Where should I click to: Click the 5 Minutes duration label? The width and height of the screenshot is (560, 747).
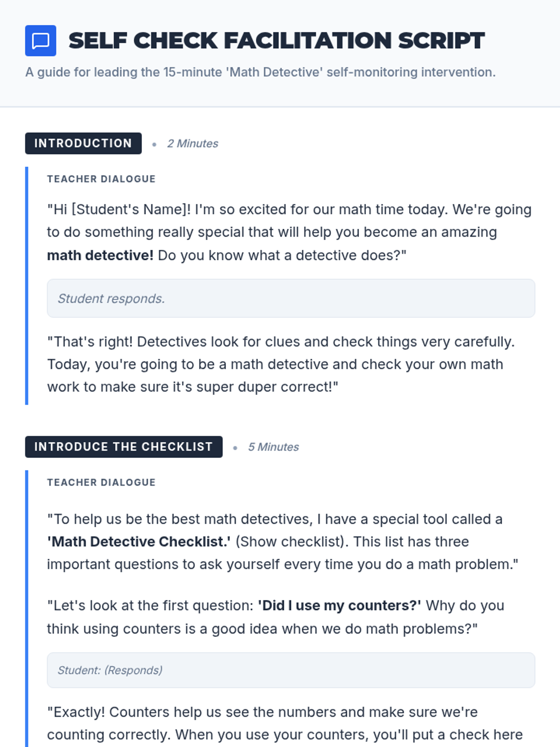coord(273,447)
